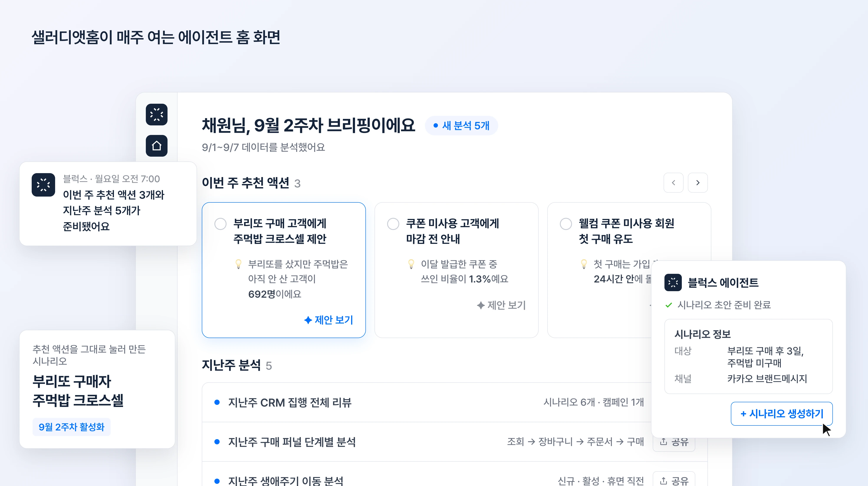
Task: Open 지난주 구매 퍼널 단계별 분석 row
Action: tap(455, 442)
